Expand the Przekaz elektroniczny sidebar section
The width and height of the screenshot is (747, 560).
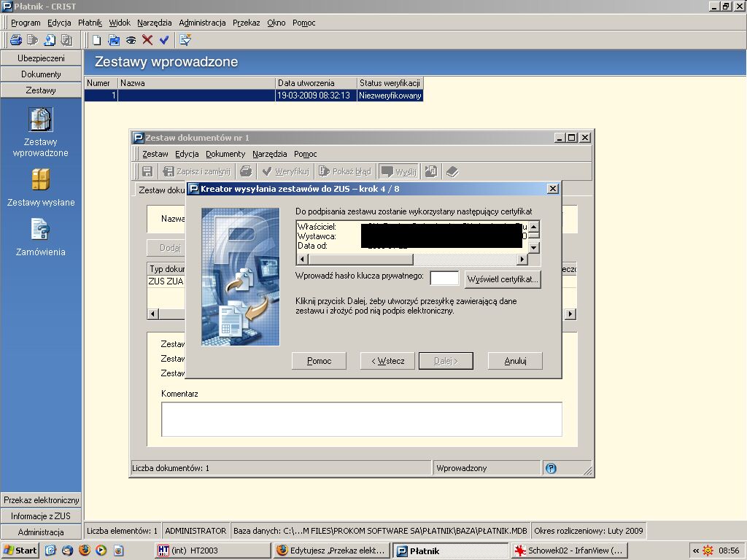[x=41, y=500]
